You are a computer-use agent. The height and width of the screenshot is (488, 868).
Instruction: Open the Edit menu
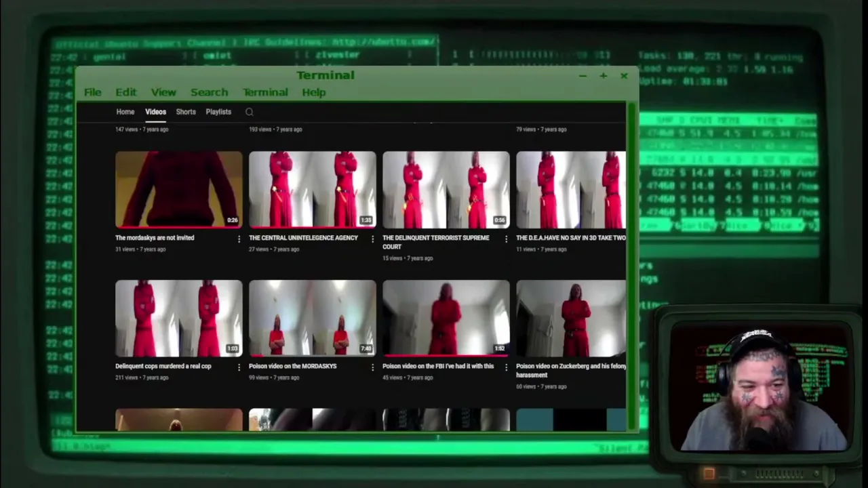[x=125, y=92]
